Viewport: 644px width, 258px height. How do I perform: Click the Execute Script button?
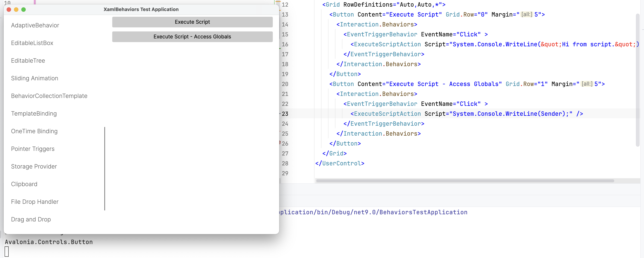point(192,22)
